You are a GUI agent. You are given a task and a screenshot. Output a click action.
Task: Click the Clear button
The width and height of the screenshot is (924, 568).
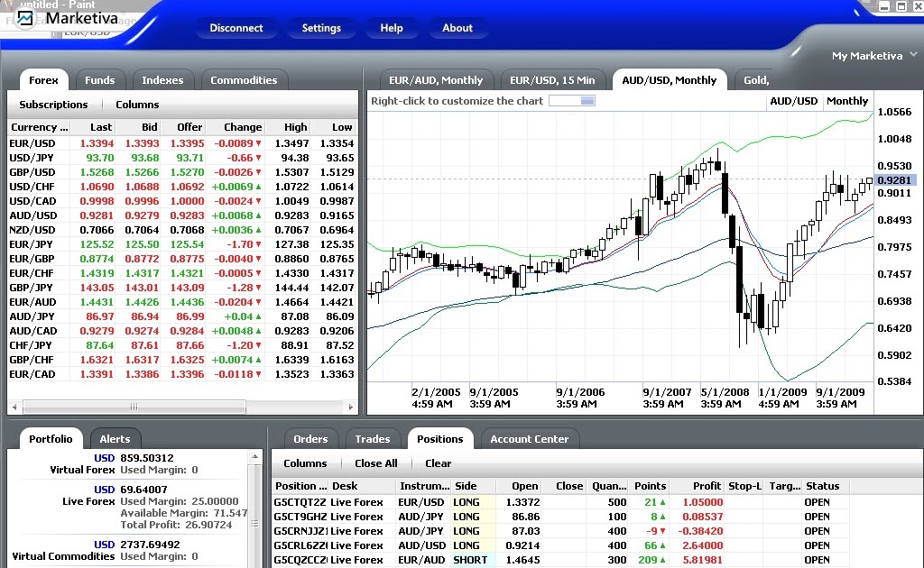coord(439,463)
